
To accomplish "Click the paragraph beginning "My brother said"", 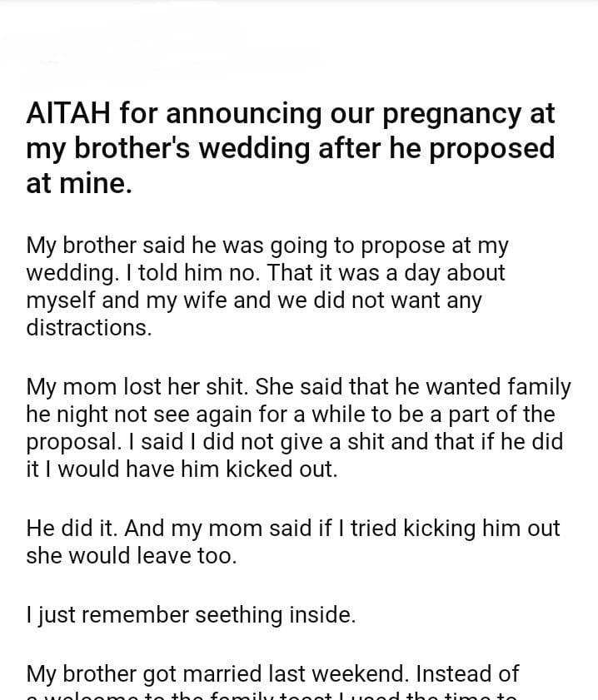I will (267, 286).
